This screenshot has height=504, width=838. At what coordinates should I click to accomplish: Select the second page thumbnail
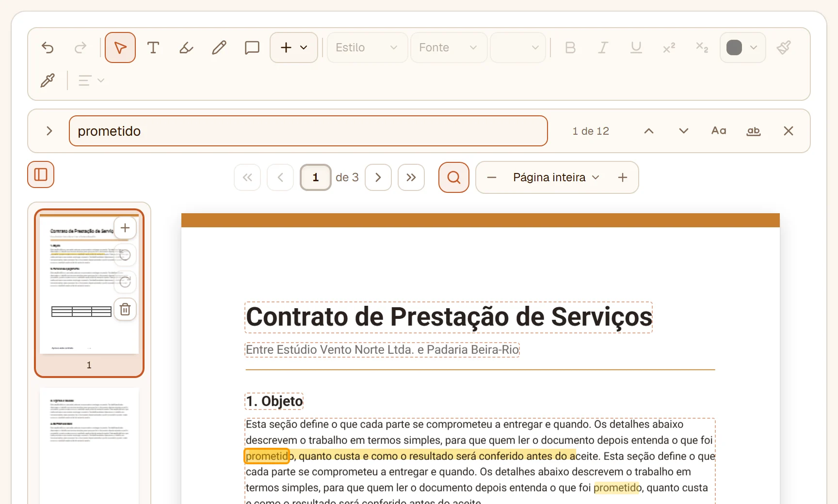point(89,445)
